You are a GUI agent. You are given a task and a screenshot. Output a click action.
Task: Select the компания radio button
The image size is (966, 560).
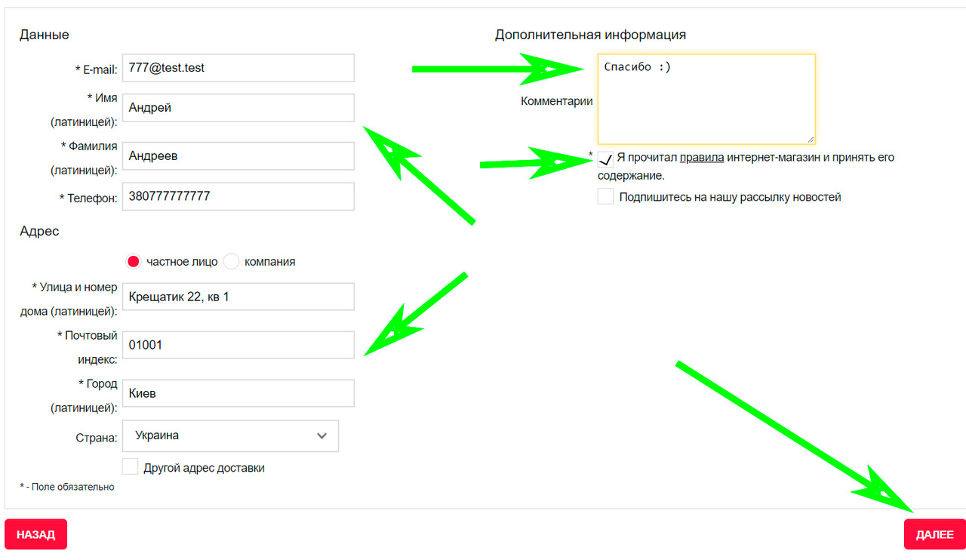coord(231,262)
